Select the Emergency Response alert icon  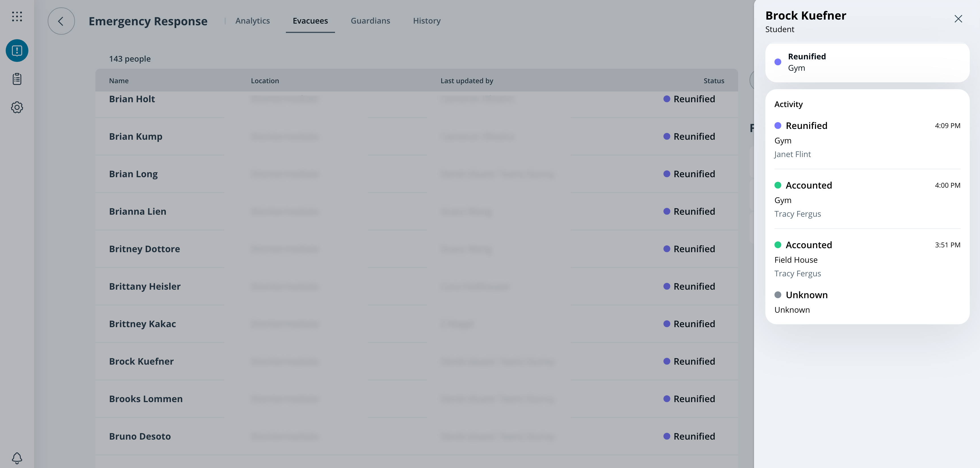click(x=17, y=51)
